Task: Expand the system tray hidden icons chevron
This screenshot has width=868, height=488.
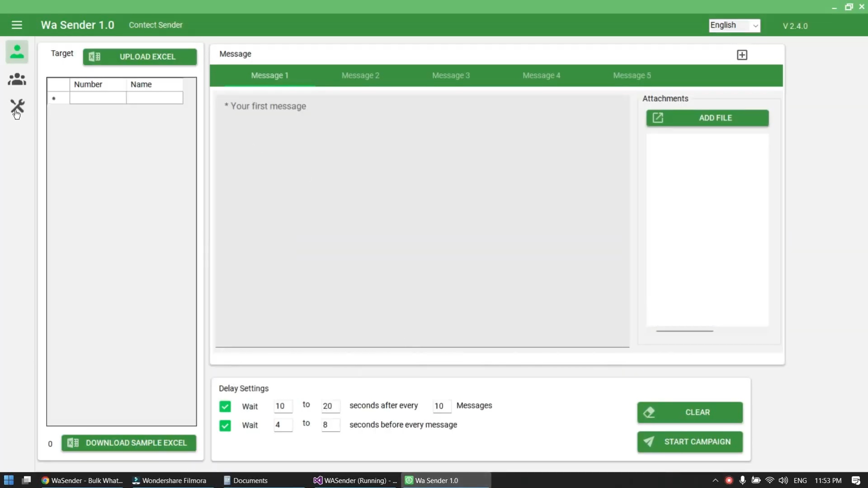Action: (715, 480)
